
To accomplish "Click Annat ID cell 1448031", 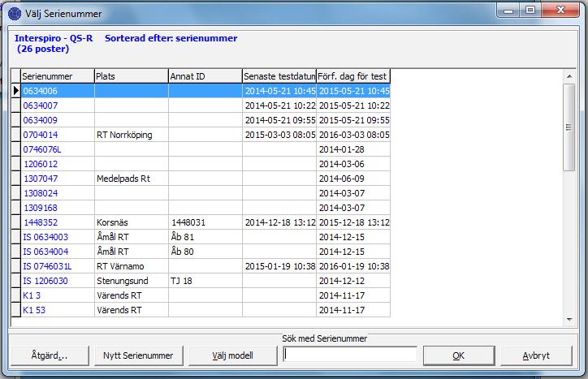I will point(205,222).
